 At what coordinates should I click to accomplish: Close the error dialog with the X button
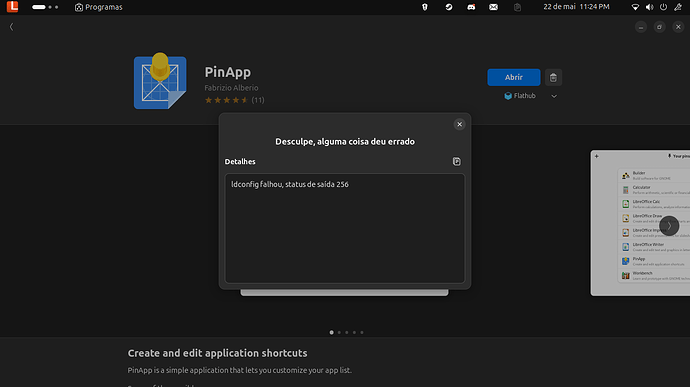coord(459,125)
